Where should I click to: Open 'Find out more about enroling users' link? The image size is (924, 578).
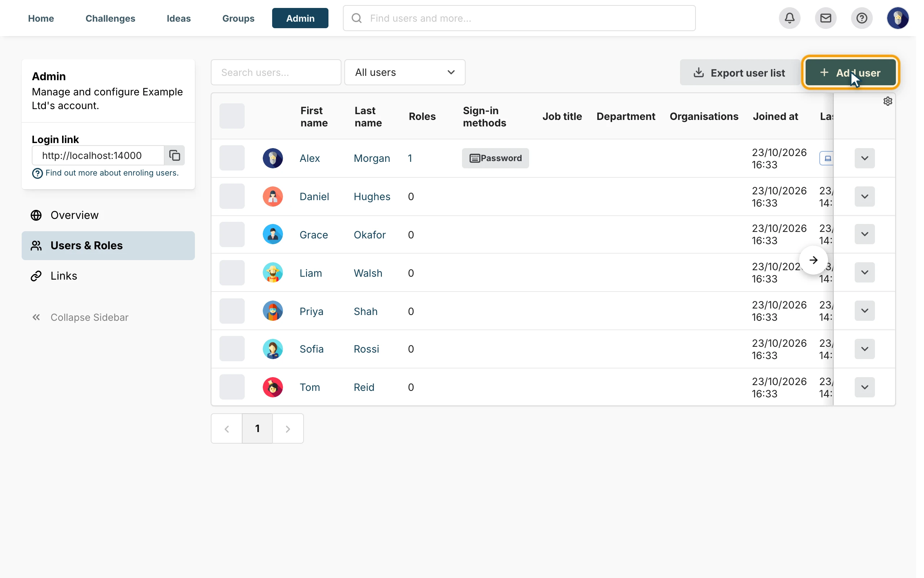pos(112,173)
